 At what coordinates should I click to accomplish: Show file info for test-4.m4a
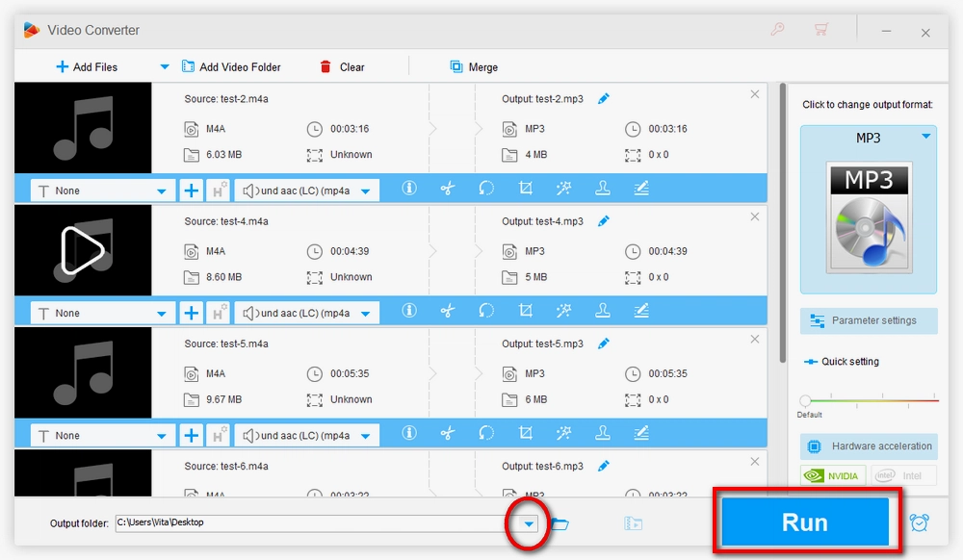point(409,311)
